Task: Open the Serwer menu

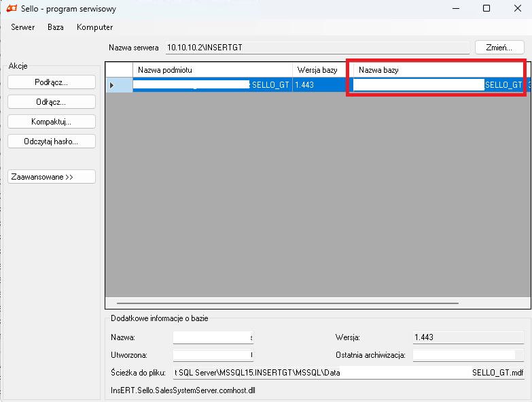Action: (22, 27)
